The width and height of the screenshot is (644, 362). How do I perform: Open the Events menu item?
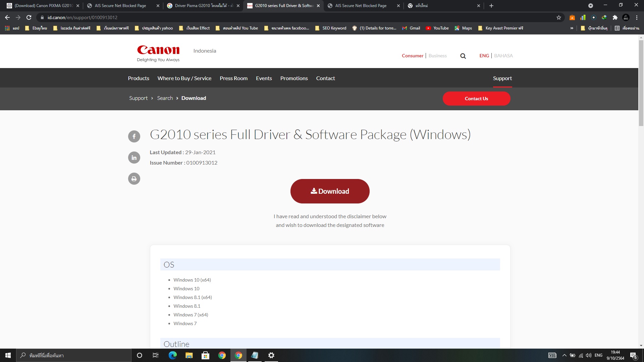pos(264,78)
